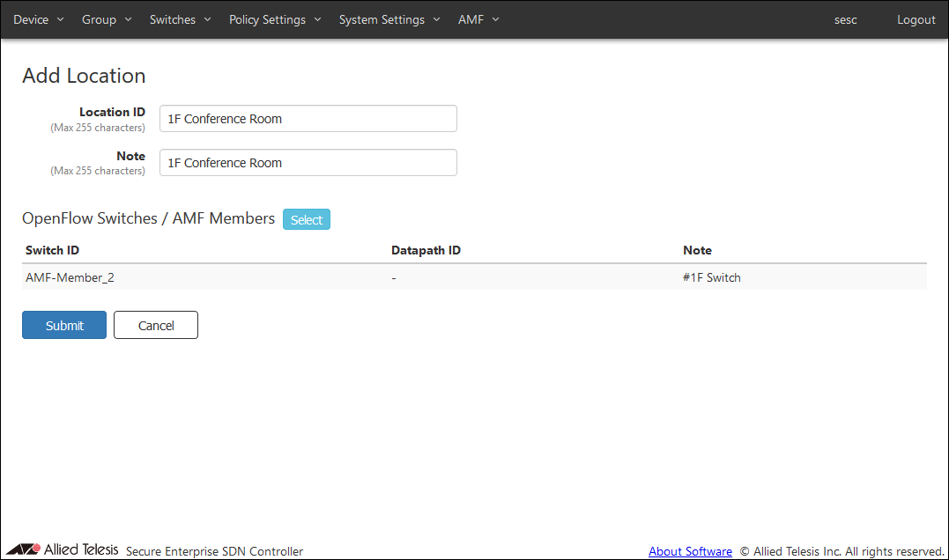
Task: Click the sesc user account link
Action: coord(845,19)
